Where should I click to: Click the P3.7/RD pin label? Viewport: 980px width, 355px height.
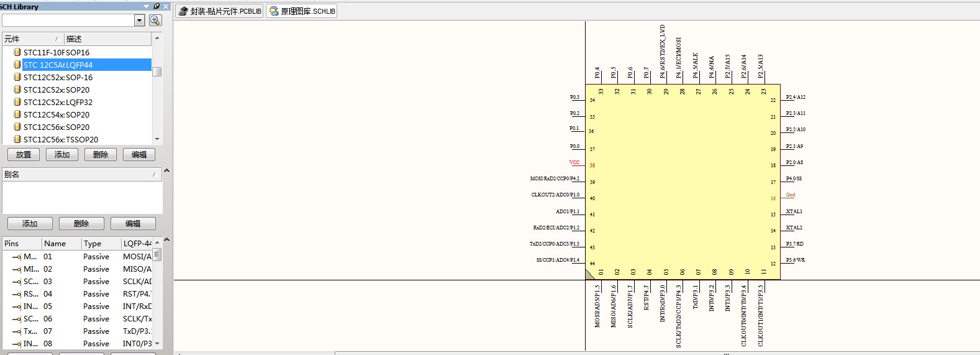coord(794,244)
